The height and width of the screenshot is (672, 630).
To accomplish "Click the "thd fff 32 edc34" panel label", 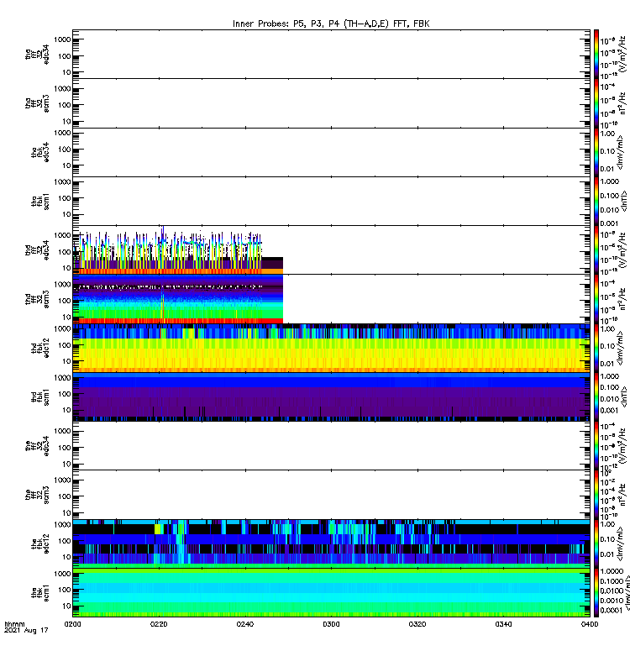I will 37,249.
